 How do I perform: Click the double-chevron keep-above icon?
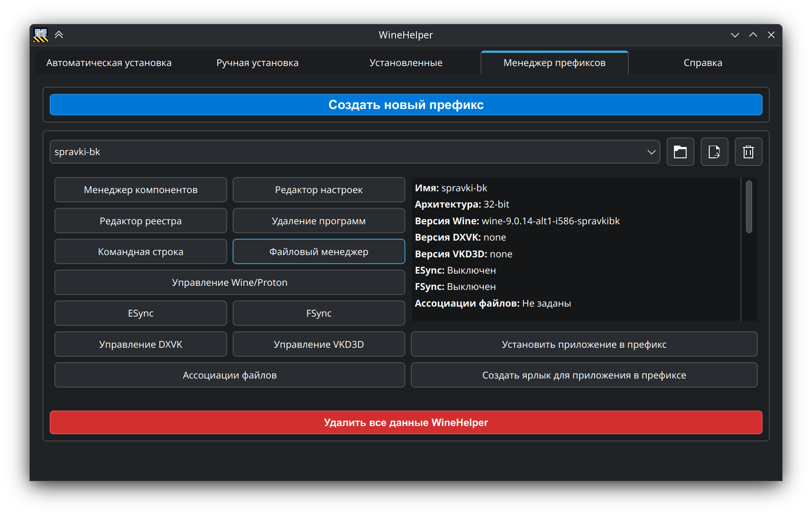click(x=59, y=35)
